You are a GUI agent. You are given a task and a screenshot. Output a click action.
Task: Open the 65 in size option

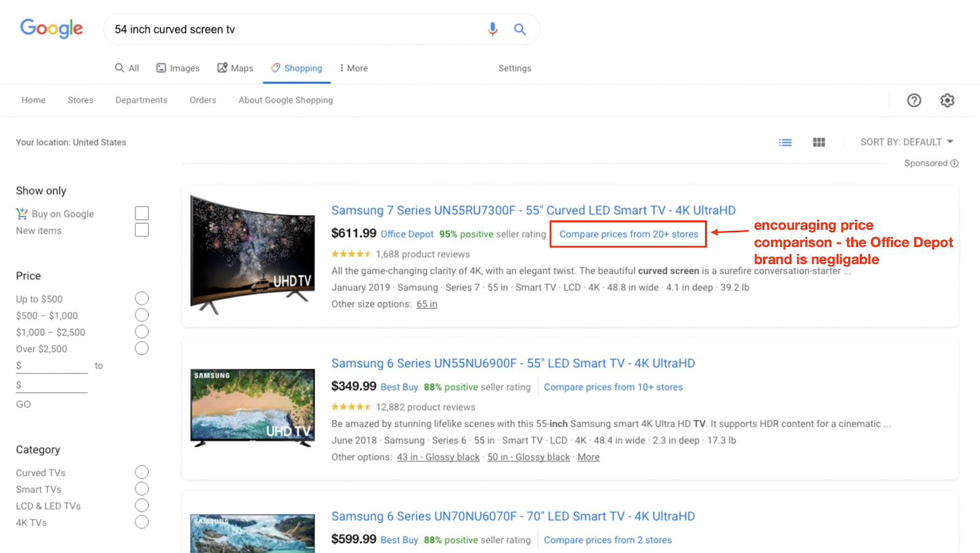427,304
